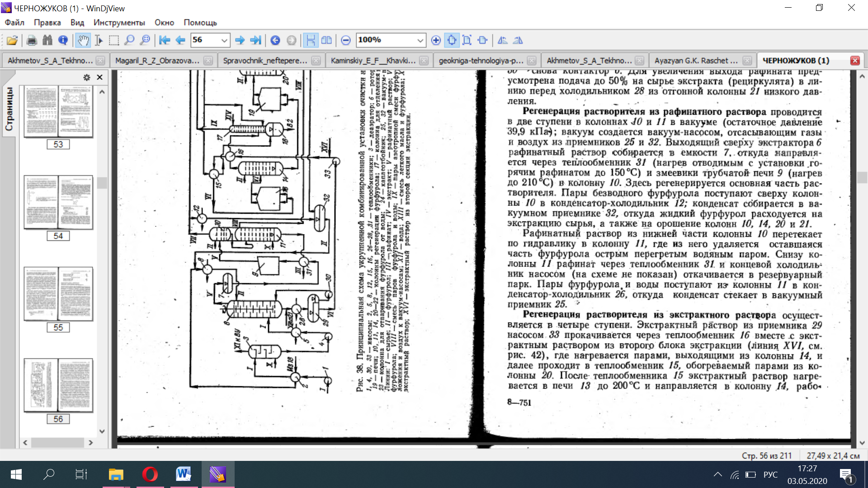Click the rotate left icon
The image size is (868, 488).
[x=502, y=40]
